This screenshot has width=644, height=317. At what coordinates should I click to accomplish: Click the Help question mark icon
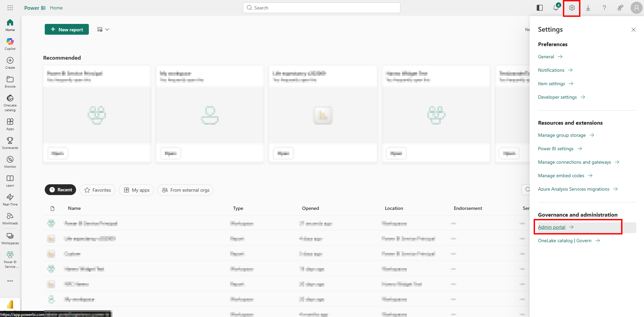click(604, 8)
